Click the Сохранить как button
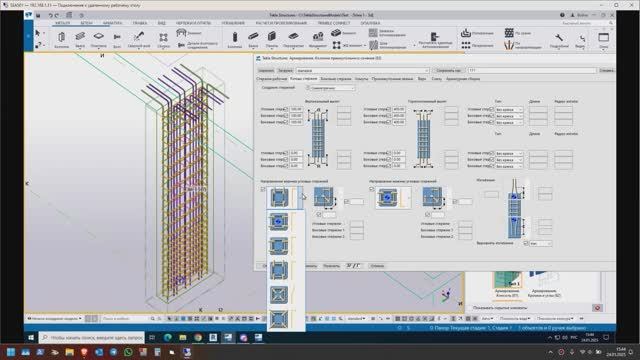 coord(449,71)
